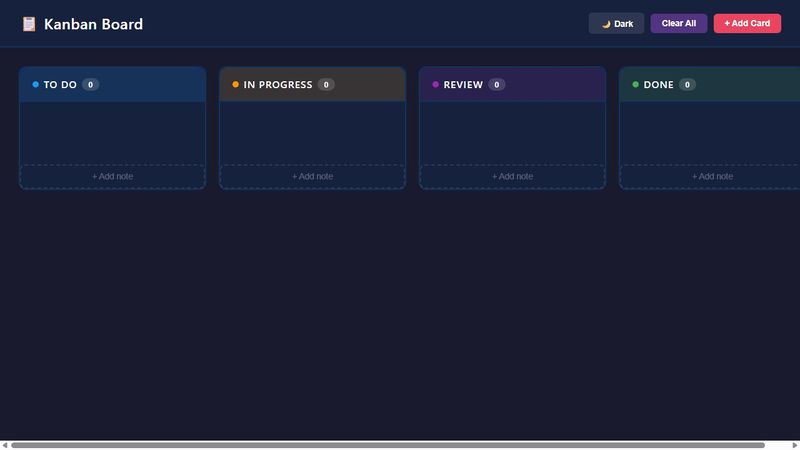The image size is (800, 450).
Task: Click the horizontal scrollbar right arrow
Action: tap(794, 445)
